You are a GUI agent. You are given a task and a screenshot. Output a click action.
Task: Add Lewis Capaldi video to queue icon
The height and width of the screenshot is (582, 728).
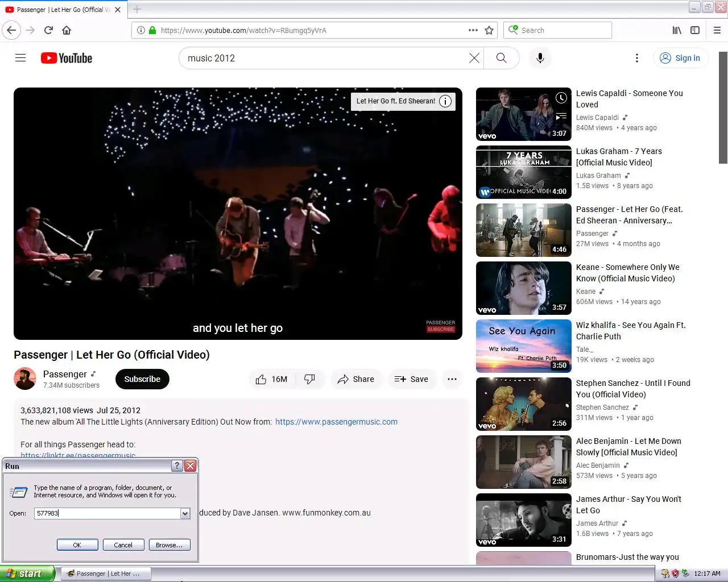coord(561,117)
